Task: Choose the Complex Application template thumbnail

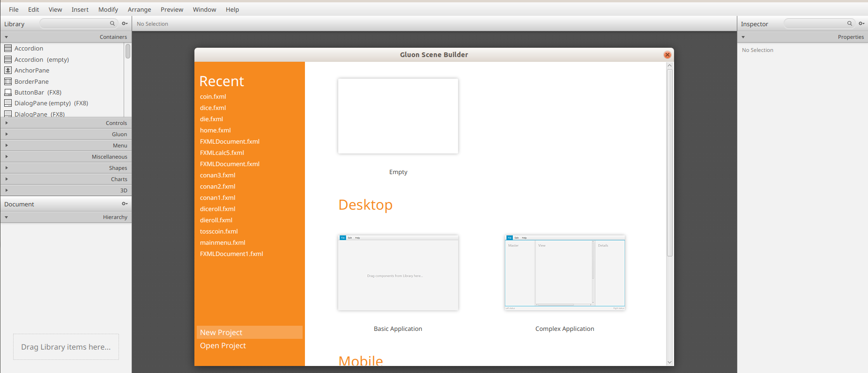Action: tap(564, 273)
